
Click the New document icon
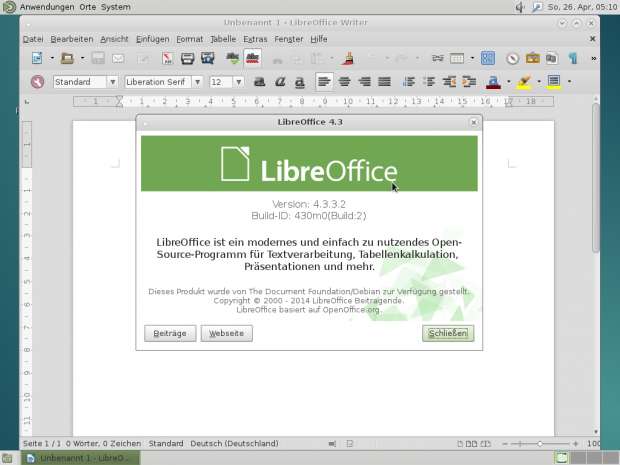[x=37, y=59]
